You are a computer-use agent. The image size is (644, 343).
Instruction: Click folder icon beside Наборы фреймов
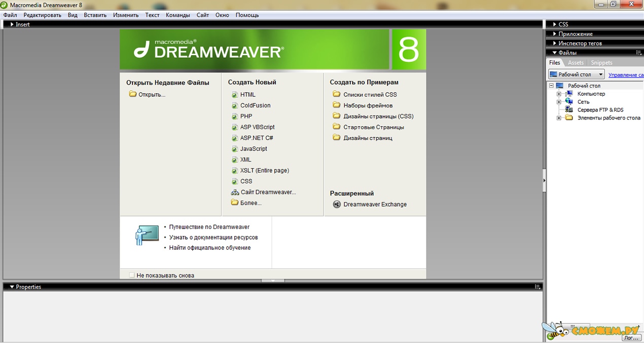click(337, 105)
